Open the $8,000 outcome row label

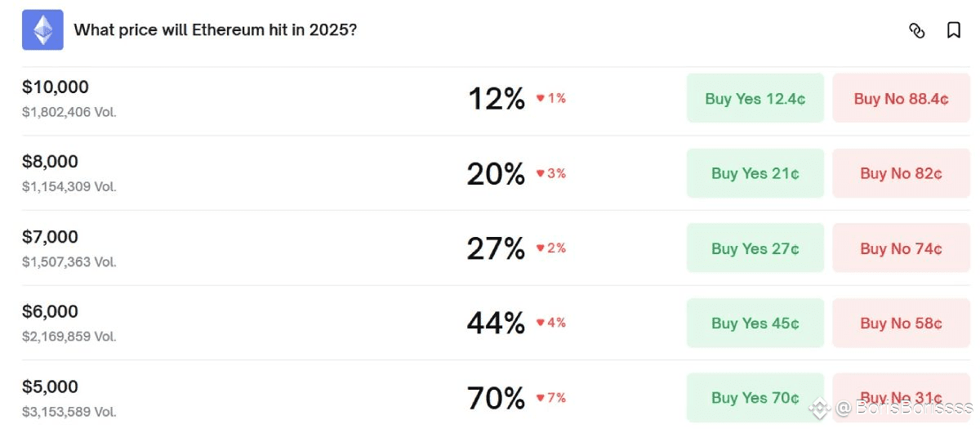[50, 162]
